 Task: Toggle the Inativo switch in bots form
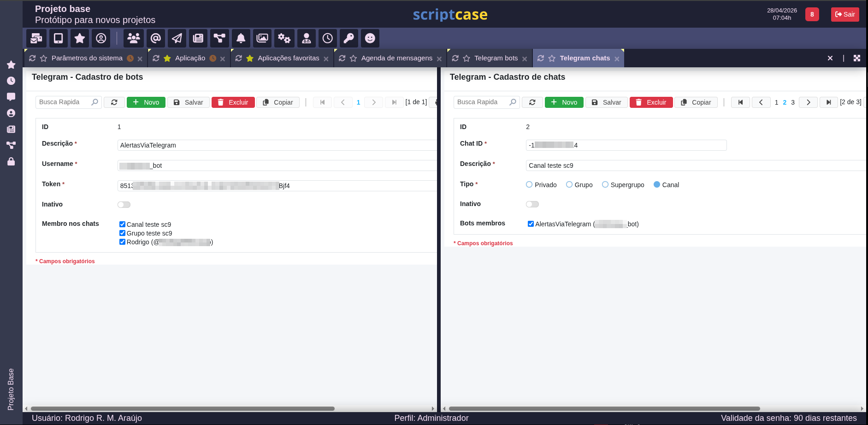point(124,205)
